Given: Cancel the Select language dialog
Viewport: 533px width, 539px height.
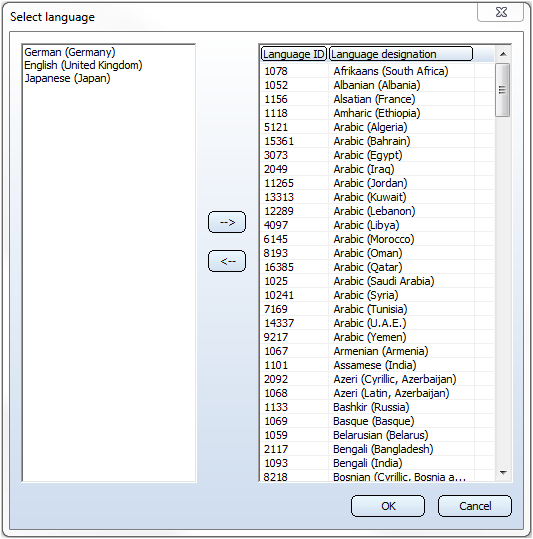Looking at the screenshot, I should [475, 506].
